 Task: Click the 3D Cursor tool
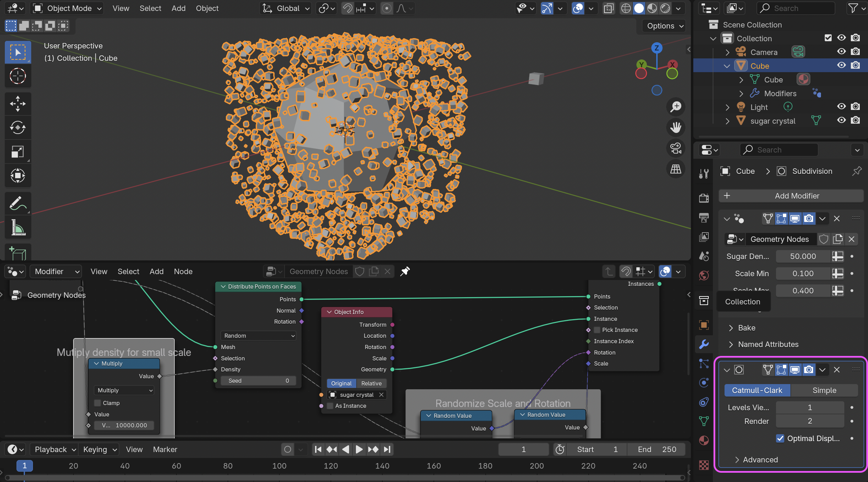(18, 76)
